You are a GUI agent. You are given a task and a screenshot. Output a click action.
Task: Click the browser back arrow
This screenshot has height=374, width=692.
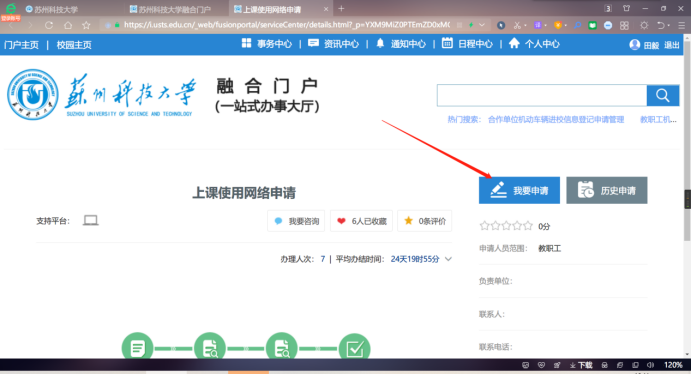click(x=11, y=25)
